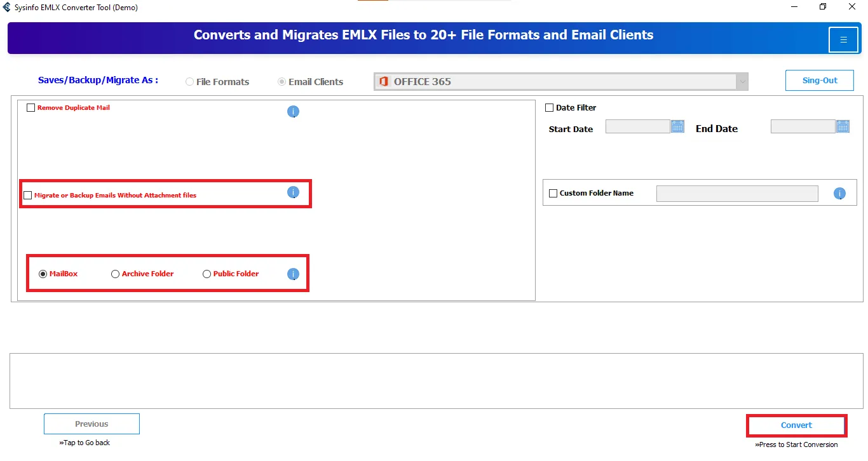868x461 pixels.
Task: Choose the MailBox radio option
Action: [43, 274]
